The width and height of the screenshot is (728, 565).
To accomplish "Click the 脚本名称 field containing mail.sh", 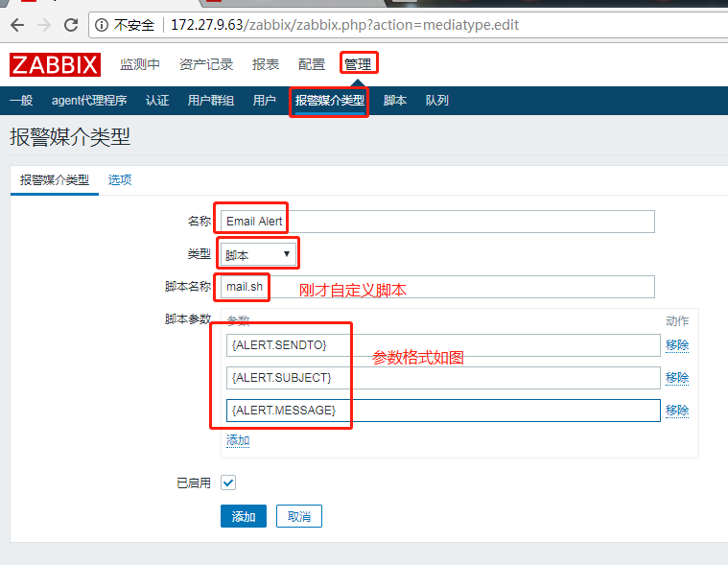I will [437, 287].
